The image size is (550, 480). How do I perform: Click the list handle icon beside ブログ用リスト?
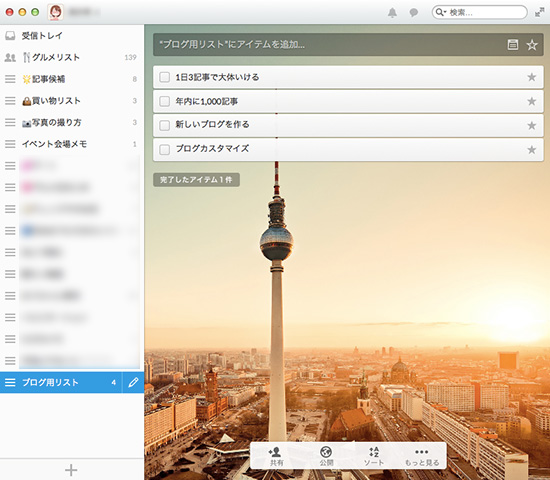(x=10, y=382)
